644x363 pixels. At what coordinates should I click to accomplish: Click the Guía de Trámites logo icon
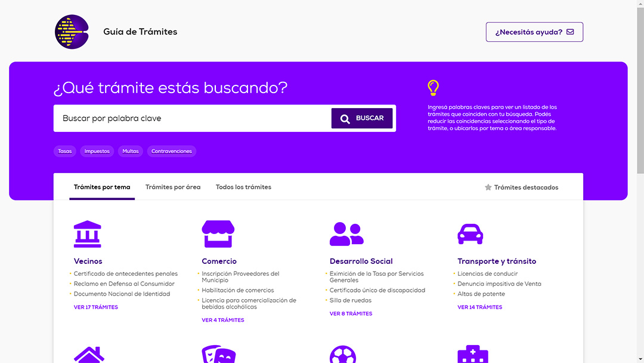point(72,32)
